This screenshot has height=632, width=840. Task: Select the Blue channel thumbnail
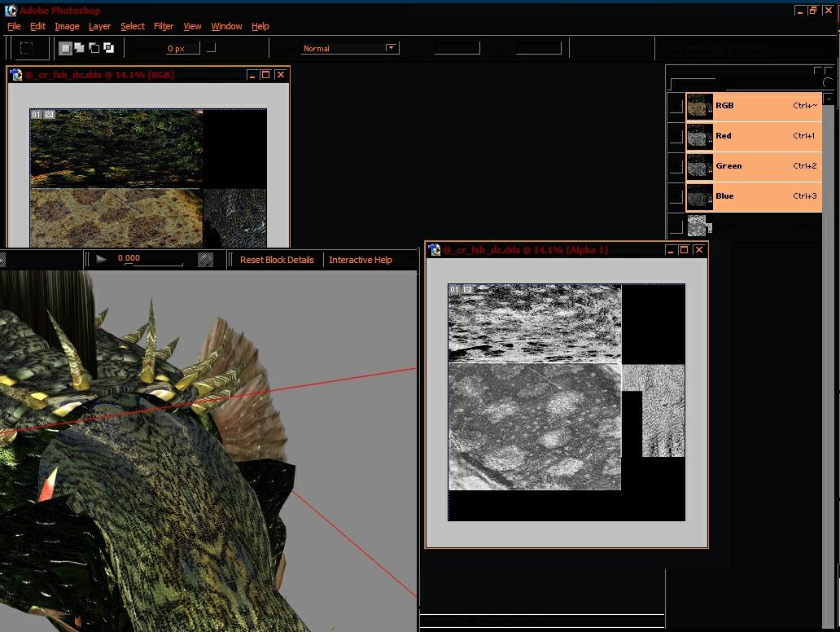coord(700,197)
